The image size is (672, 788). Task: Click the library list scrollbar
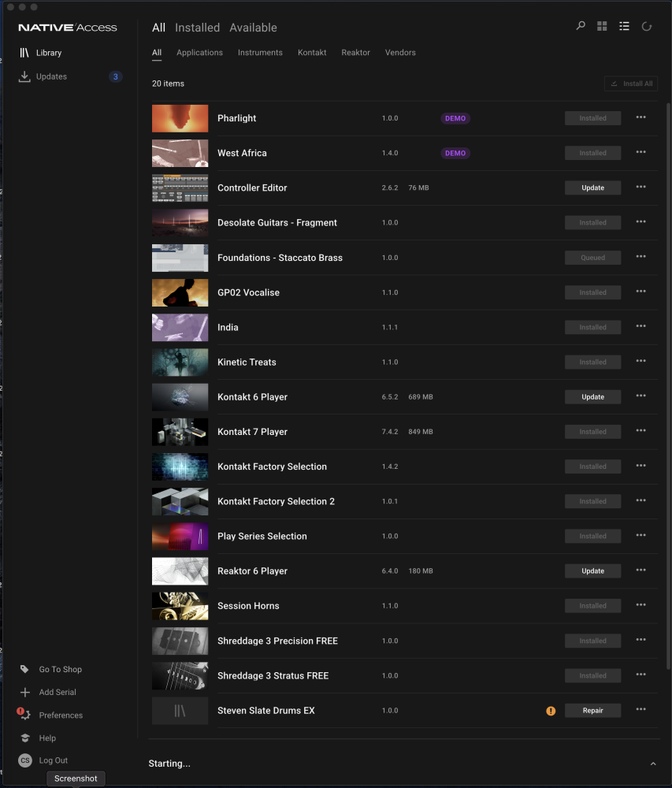668,386
